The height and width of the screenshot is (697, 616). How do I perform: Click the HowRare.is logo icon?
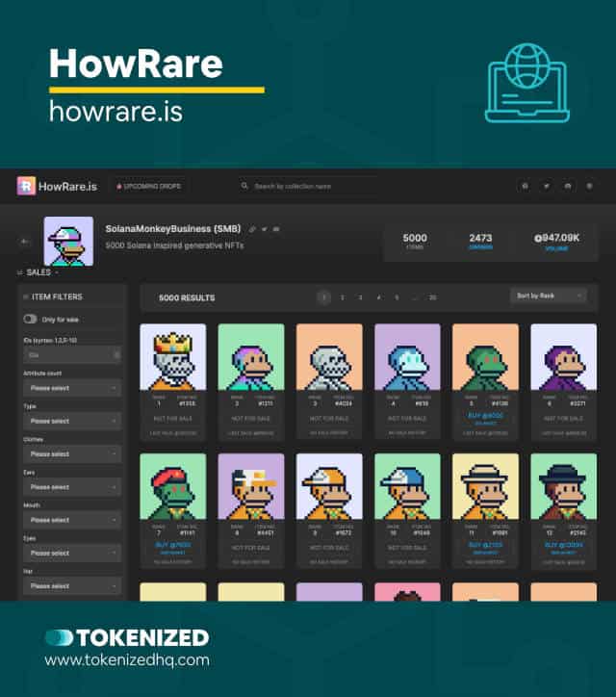[26, 186]
